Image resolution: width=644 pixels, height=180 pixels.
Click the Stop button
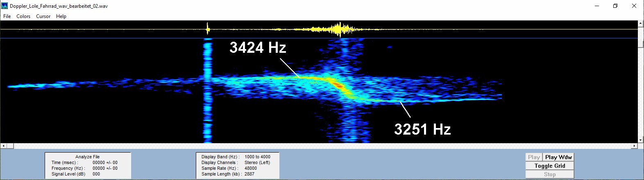tap(550, 174)
